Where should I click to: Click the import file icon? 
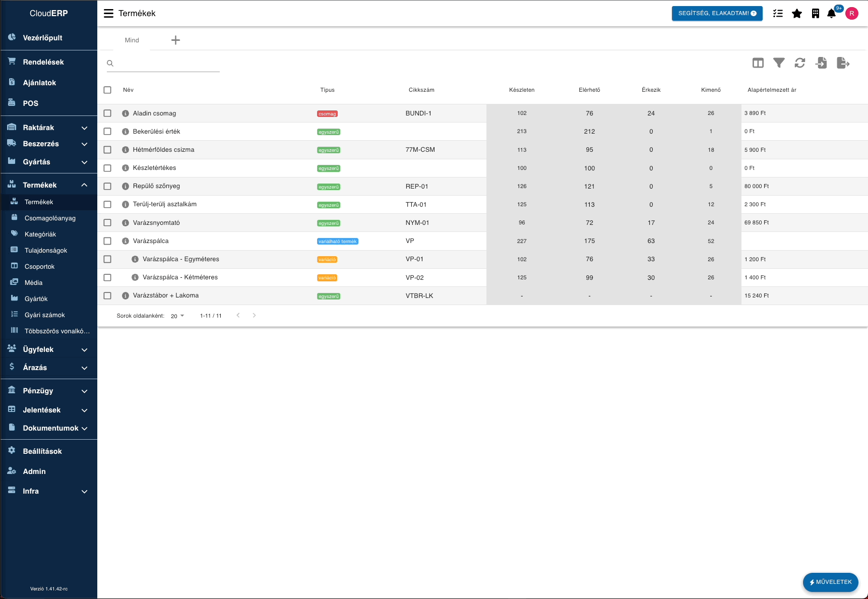pyautogui.click(x=821, y=63)
